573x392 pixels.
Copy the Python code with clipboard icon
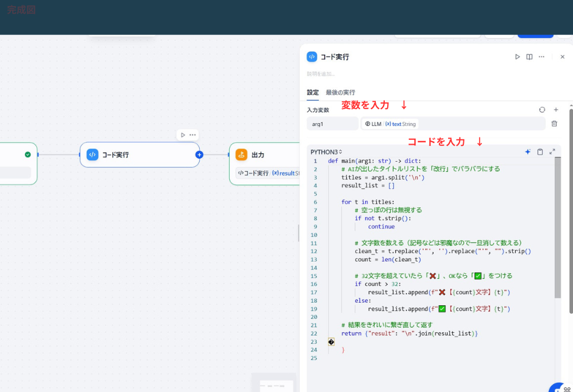540,152
